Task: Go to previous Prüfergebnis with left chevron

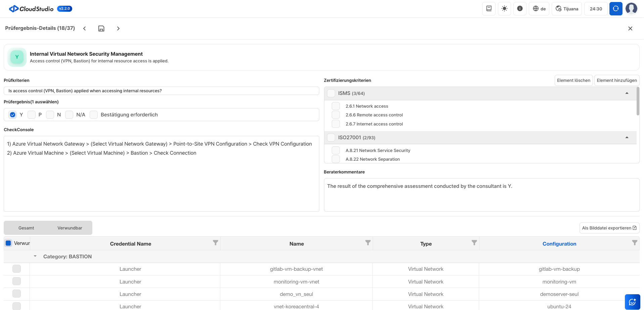Action: coord(85,29)
